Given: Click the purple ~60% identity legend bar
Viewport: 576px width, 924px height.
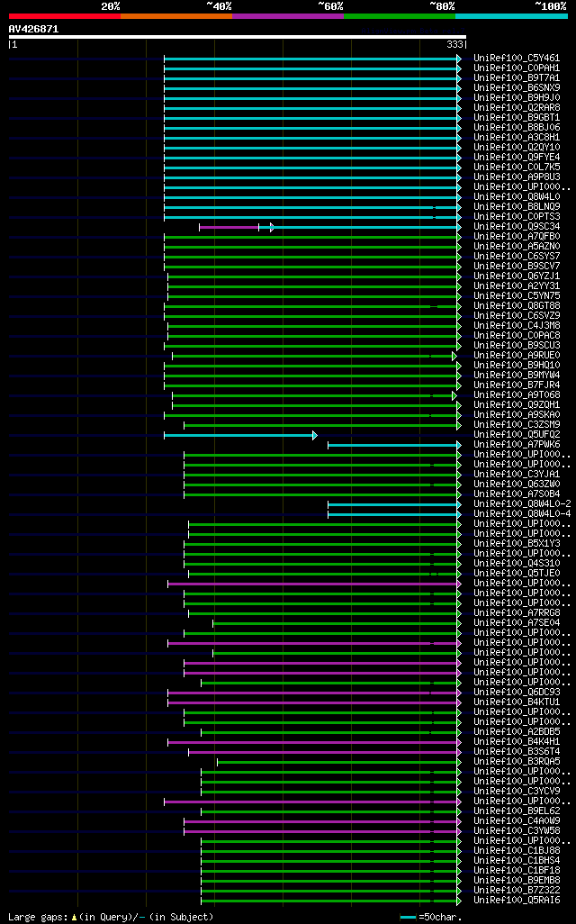Looking at the screenshot, I should pyautogui.click(x=288, y=16).
